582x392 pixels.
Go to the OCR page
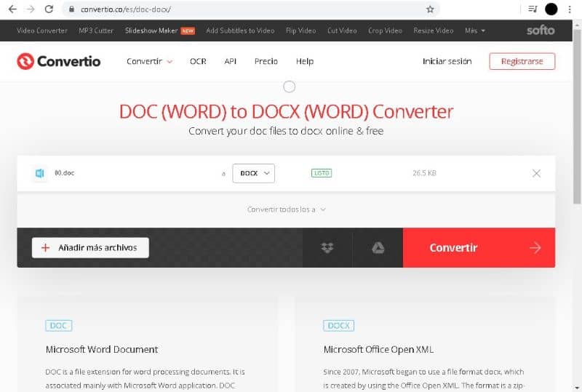tap(198, 61)
